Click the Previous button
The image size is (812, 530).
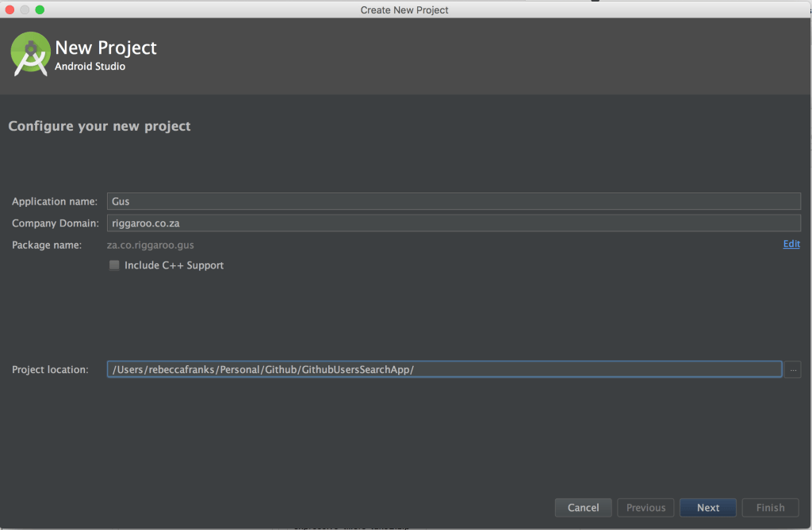[x=645, y=507]
